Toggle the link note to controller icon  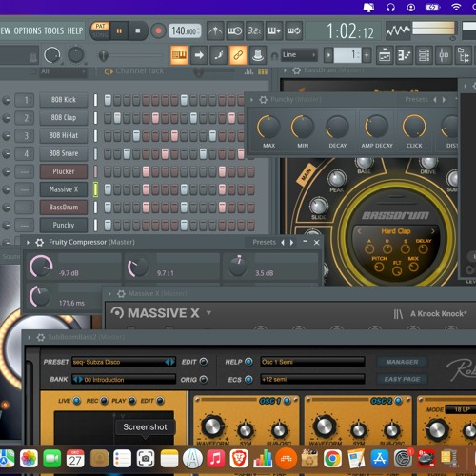[x=238, y=55]
